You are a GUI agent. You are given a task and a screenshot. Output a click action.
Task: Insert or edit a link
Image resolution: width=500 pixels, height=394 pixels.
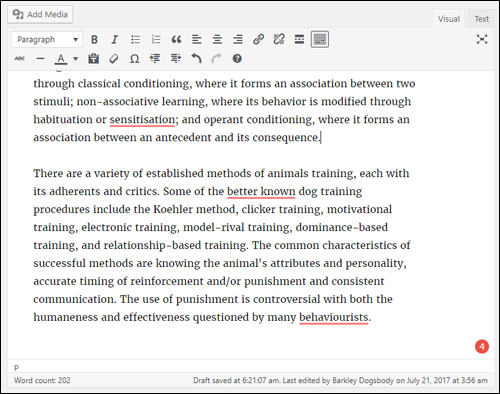(x=258, y=40)
